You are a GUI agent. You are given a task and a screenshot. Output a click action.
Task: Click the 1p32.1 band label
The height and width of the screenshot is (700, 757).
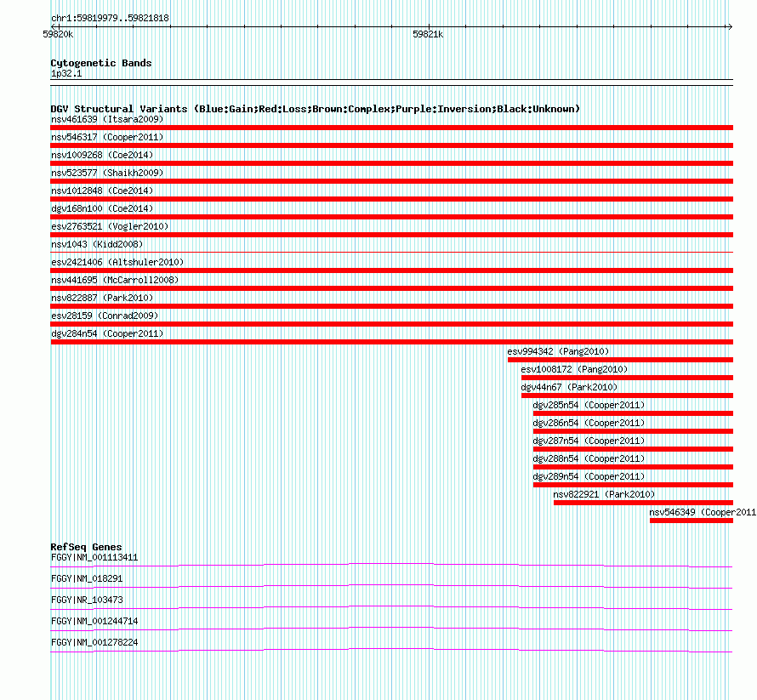click(66, 73)
